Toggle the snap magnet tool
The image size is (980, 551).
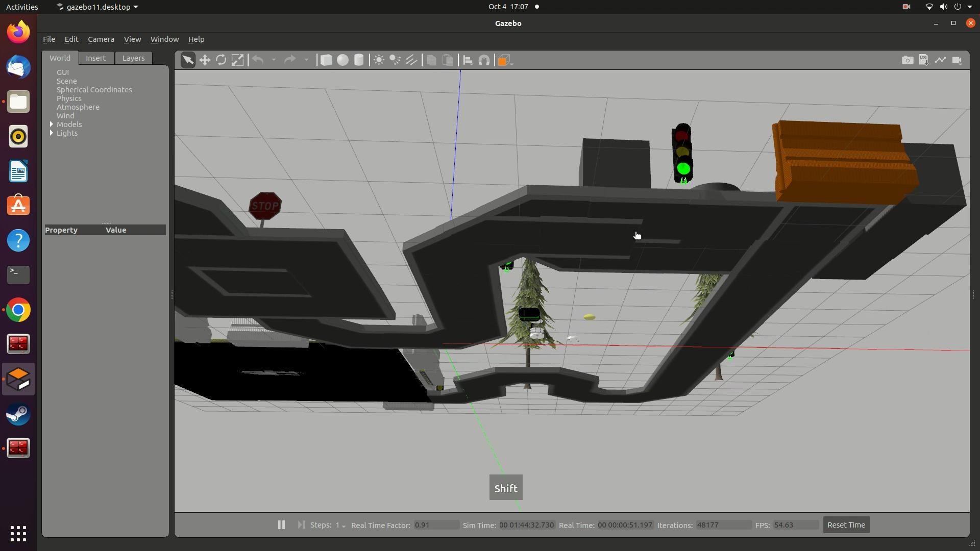484,60
